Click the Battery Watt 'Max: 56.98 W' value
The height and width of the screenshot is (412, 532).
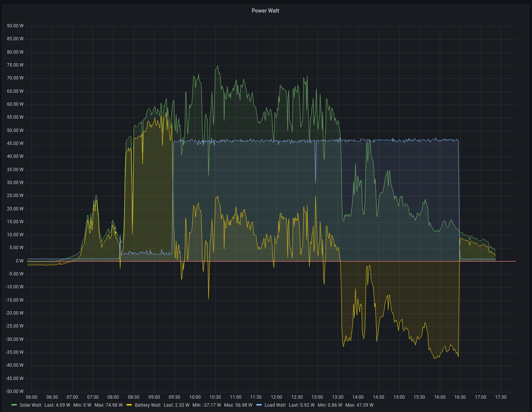(238, 405)
